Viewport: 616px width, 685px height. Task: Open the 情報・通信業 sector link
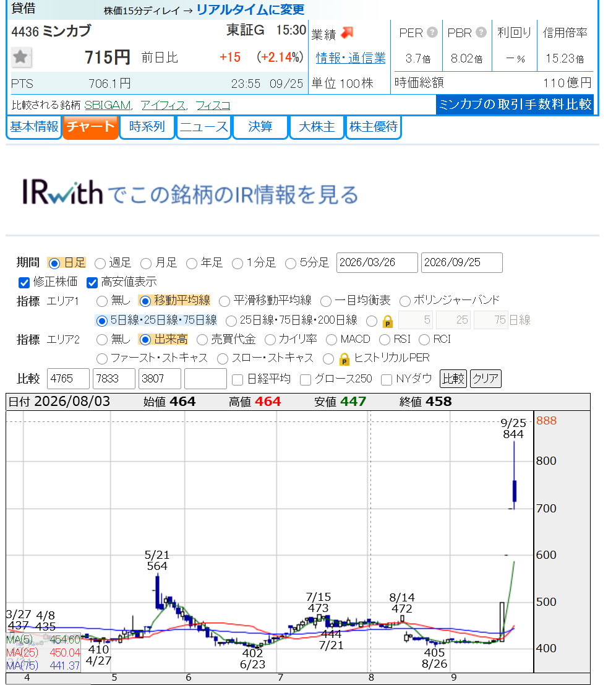[x=351, y=58]
